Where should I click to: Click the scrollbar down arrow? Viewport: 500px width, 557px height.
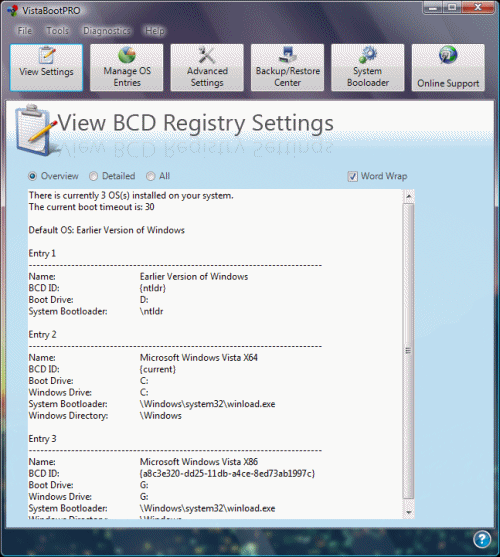tap(408, 512)
